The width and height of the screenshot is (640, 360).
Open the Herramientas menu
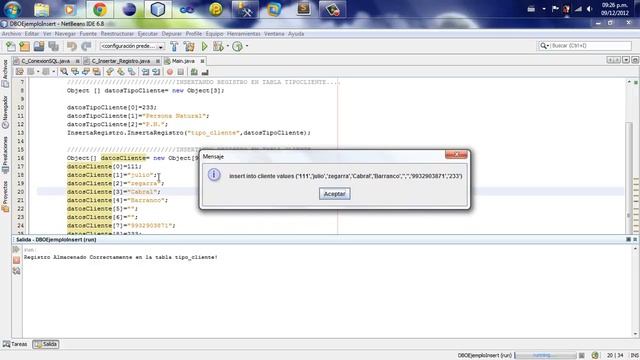click(244, 34)
